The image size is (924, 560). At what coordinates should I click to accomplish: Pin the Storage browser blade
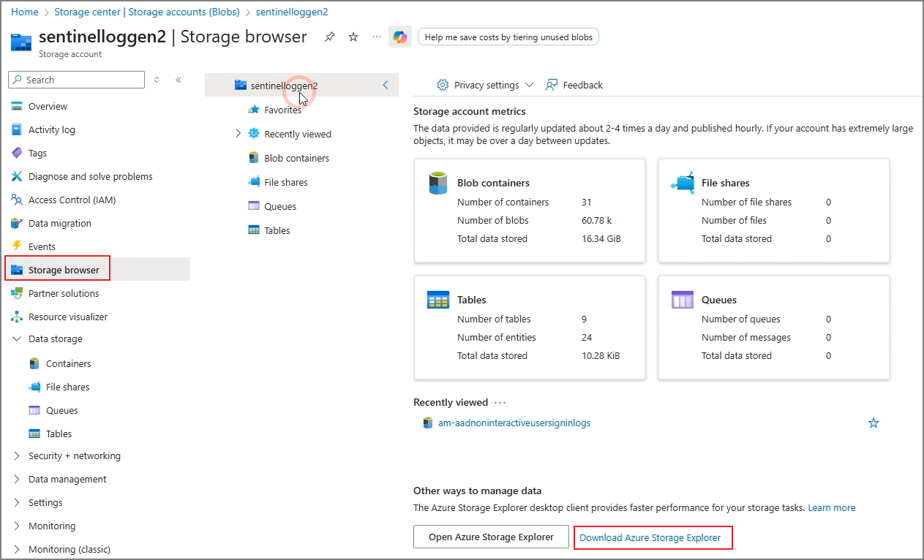click(x=330, y=37)
